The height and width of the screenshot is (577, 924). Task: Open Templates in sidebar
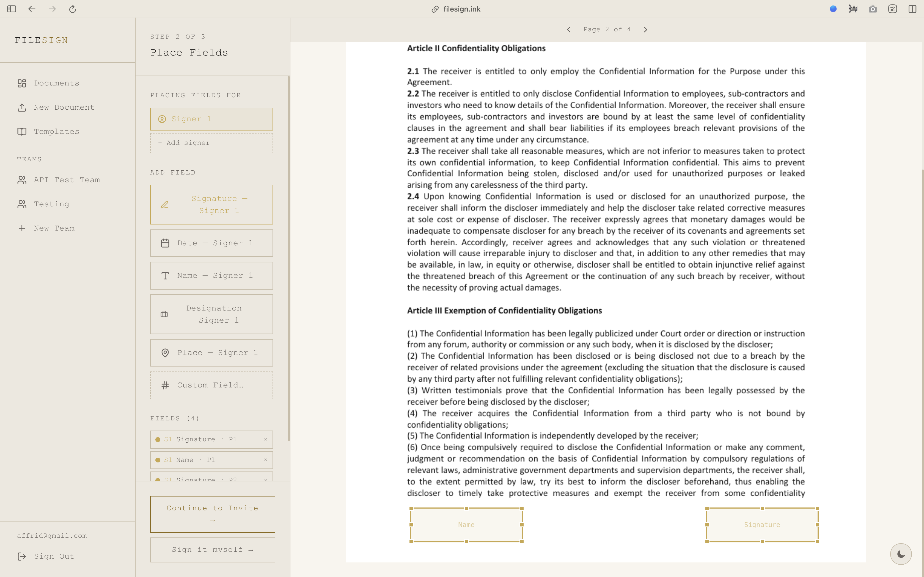click(x=48, y=132)
